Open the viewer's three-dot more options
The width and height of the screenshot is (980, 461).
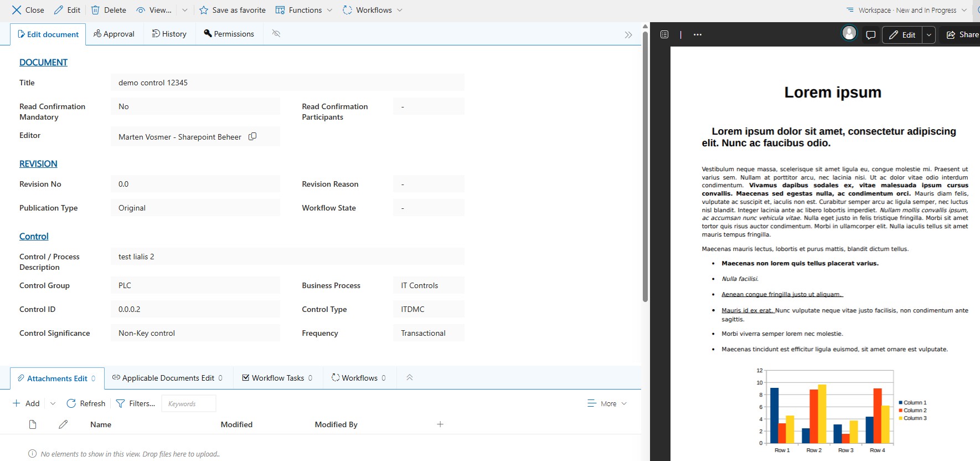[698, 35]
